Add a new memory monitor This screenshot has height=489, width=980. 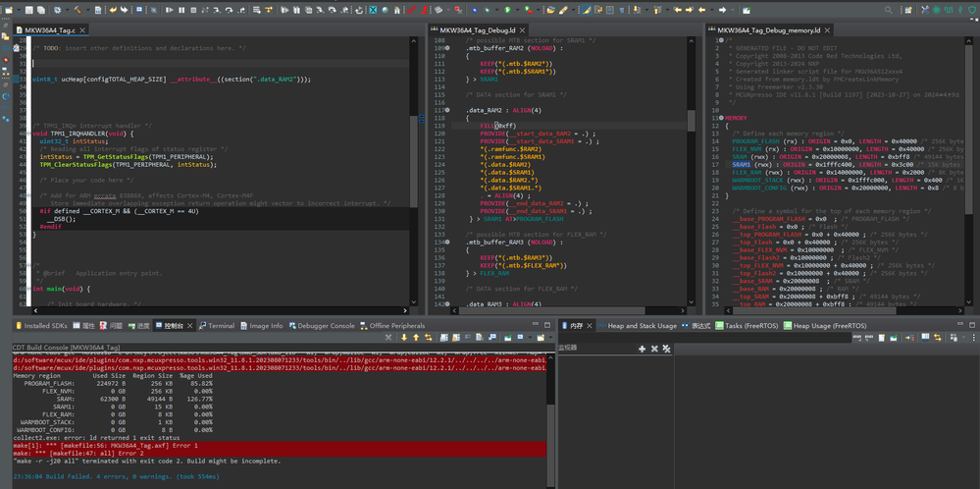[x=643, y=348]
